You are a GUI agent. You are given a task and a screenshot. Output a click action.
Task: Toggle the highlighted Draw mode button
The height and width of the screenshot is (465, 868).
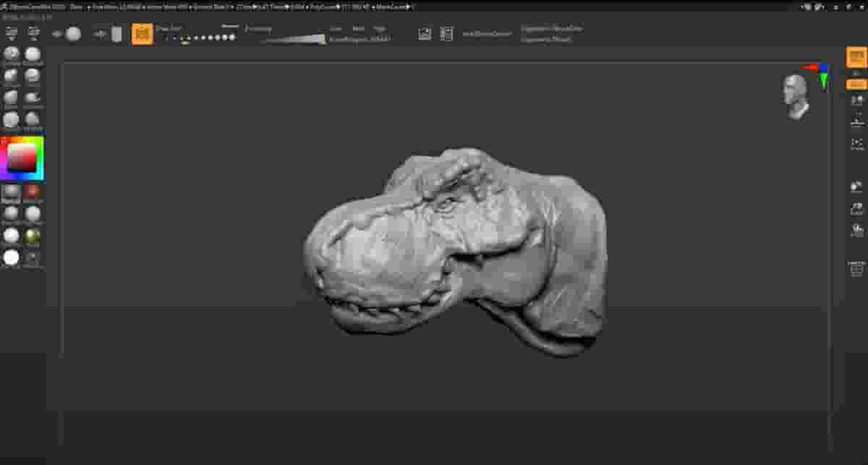(142, 33)
